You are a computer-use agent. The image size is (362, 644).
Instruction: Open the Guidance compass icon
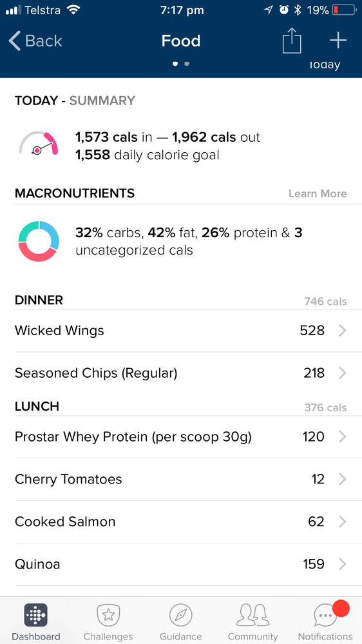pyautogui.click(x=180, y=615)
